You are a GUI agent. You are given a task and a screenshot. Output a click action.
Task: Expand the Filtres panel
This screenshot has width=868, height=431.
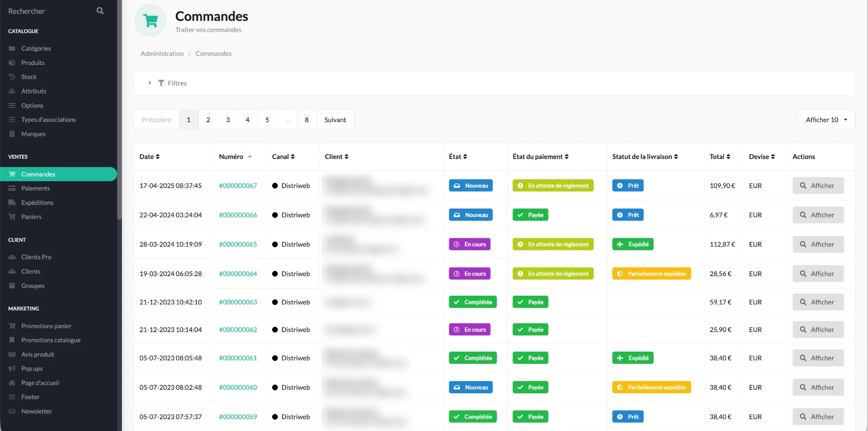(172, 83)
